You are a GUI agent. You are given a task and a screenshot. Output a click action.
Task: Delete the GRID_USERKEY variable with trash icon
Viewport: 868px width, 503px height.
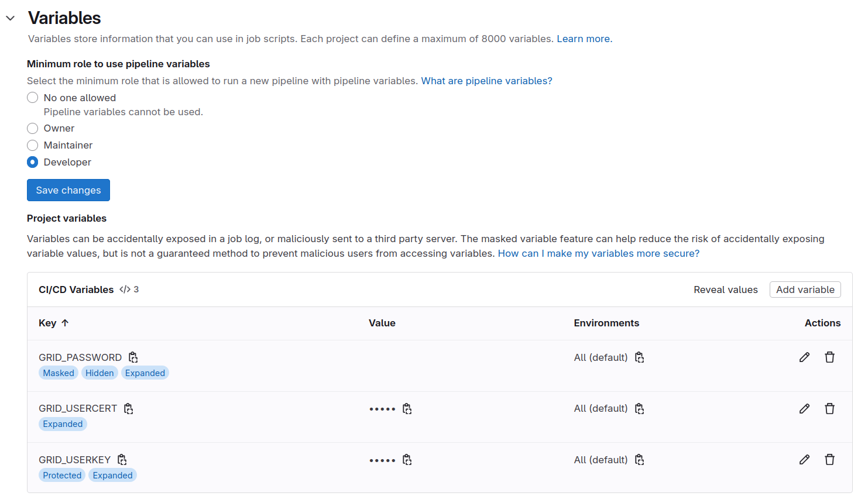830,459
